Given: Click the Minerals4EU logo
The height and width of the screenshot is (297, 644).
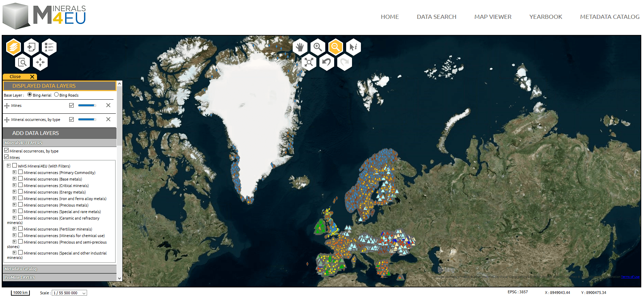Looking at the screenshot, I should pyautogui.click(x=44, y=16).
